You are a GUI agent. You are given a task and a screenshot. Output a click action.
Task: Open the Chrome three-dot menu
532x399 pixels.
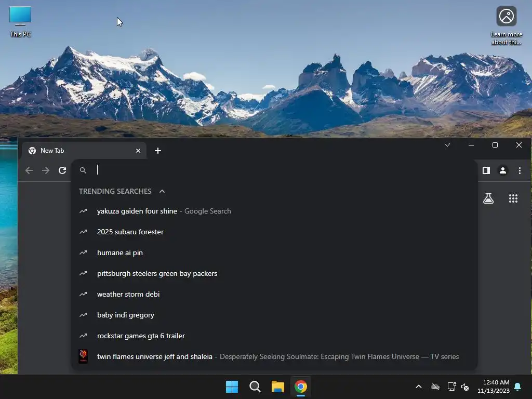pos(520,170)
